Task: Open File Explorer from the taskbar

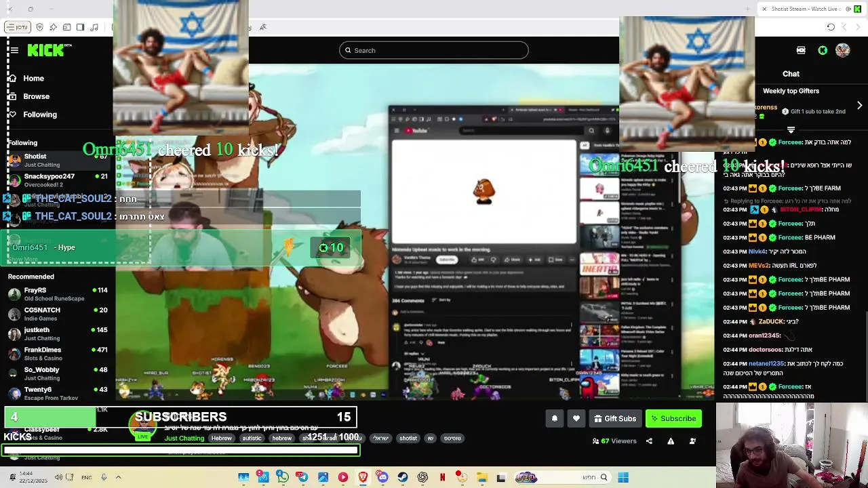Action: (x=482, y=478)
